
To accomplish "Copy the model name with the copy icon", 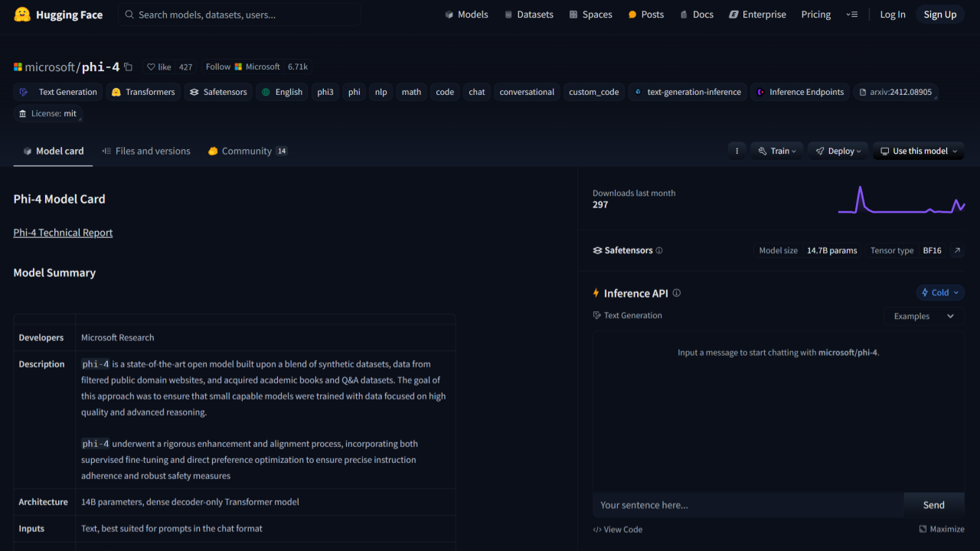I will [x=128, y=67].
